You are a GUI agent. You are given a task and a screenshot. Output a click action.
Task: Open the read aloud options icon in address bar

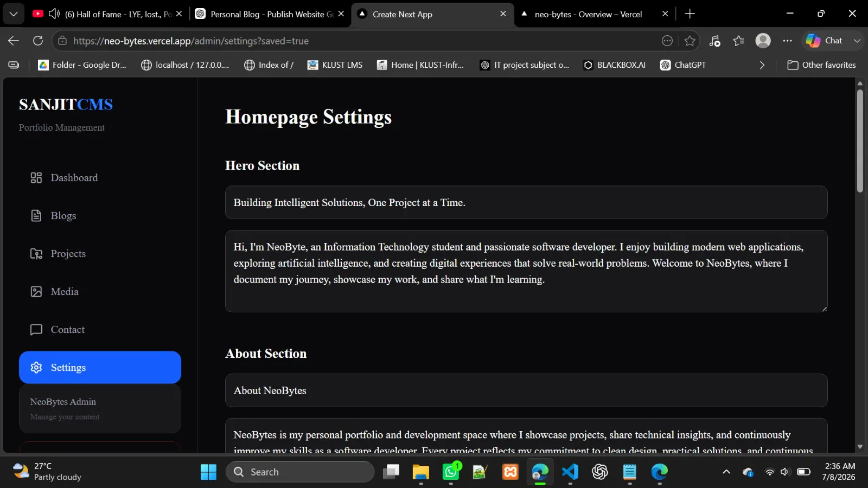[667, 41]
